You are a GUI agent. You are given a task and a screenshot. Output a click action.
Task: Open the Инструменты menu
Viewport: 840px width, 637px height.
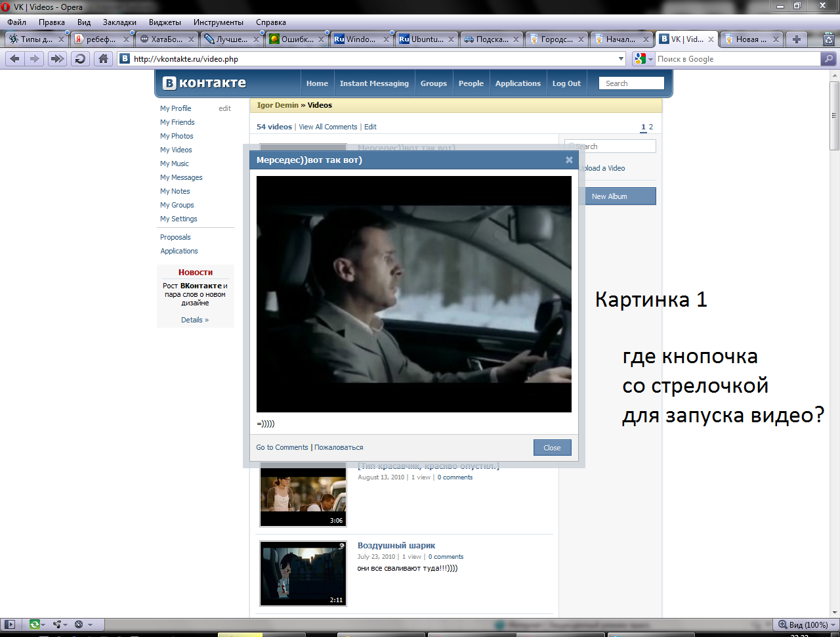tap(219, 22)
